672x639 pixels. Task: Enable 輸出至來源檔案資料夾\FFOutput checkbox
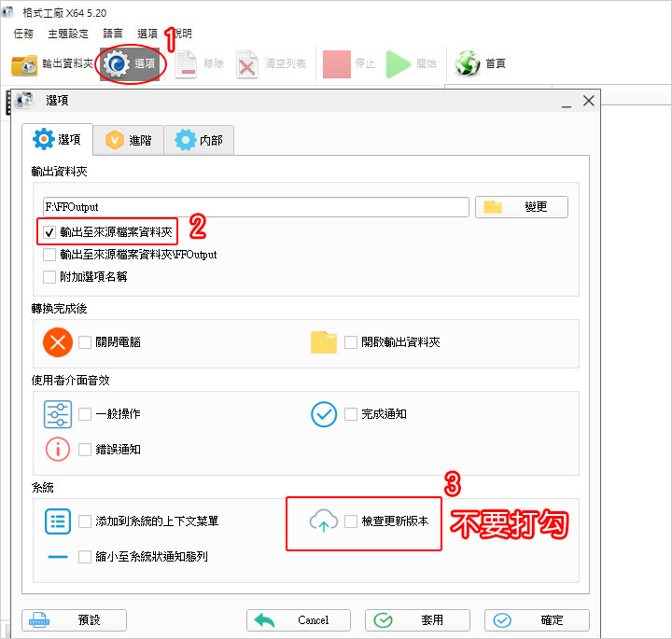pos(49,255)
